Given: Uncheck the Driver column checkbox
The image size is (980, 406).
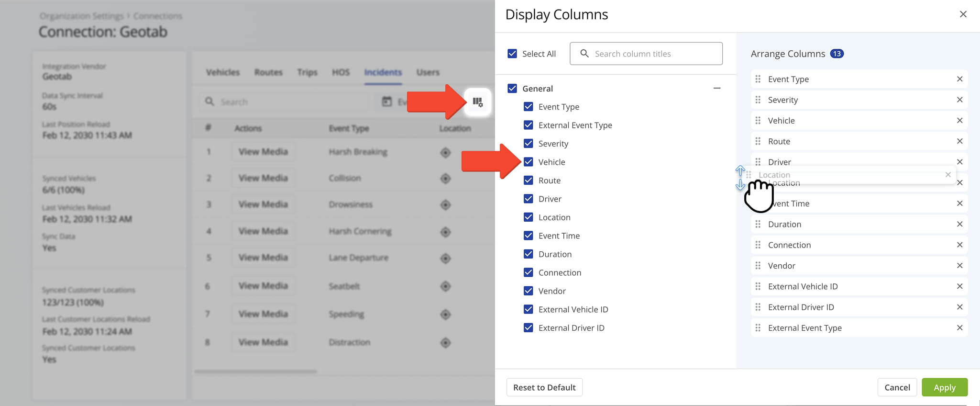Looking at the screenshot, I should pos(529,199).
